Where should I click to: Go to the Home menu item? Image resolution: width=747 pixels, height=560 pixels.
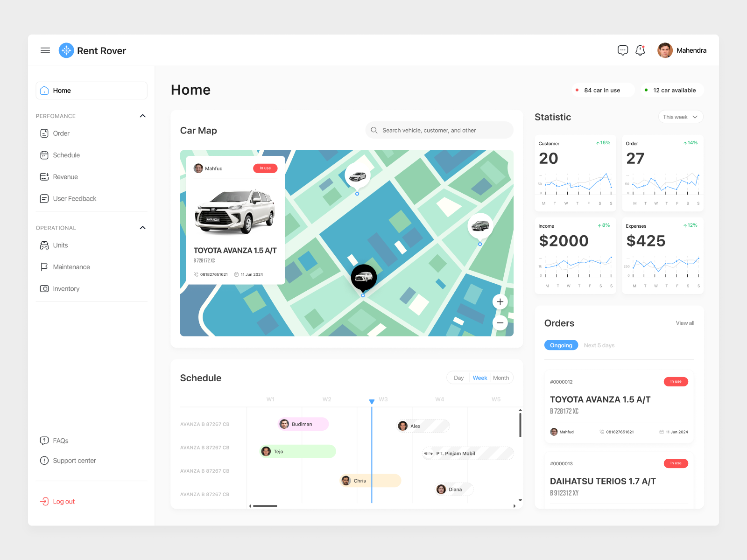tap(62, 90)
